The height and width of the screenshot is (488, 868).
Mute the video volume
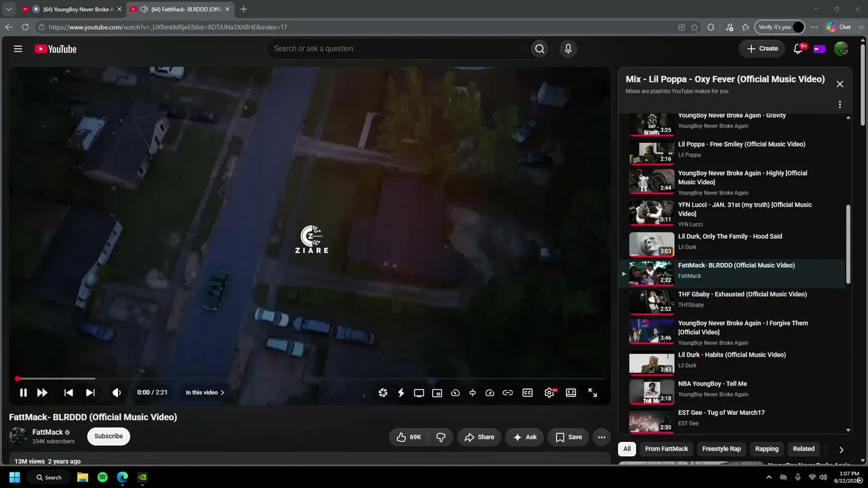[x=117, y=392]
